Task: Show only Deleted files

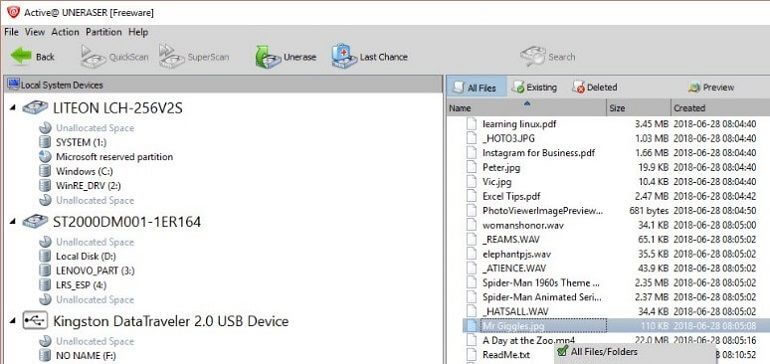Action: click(595, 87)
